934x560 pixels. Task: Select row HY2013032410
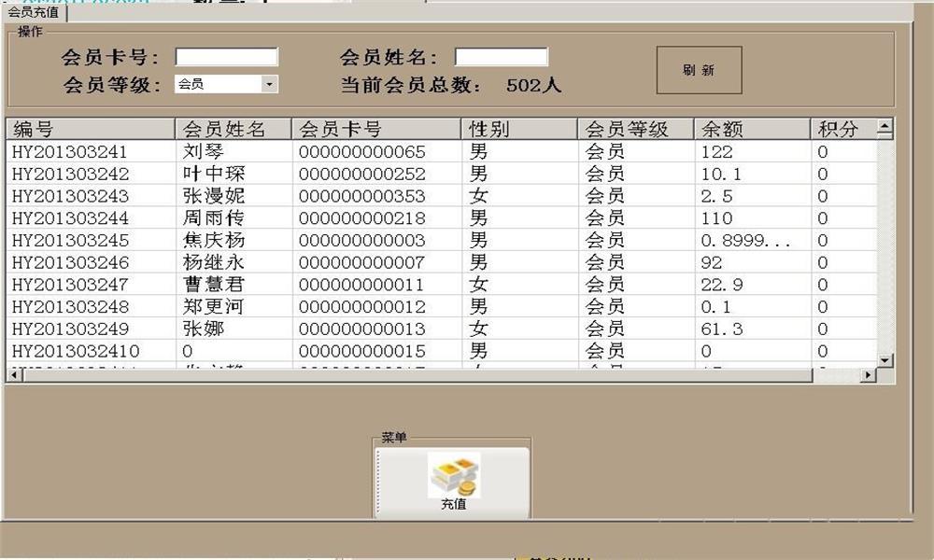pyautogui.click(x=442, y=351)
